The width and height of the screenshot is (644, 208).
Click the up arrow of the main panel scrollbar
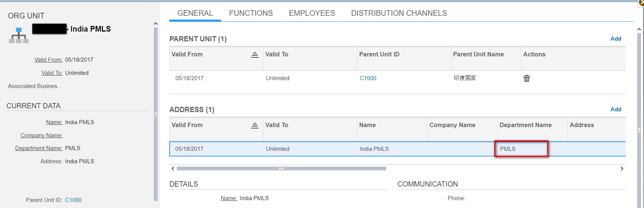click(639, 29)
